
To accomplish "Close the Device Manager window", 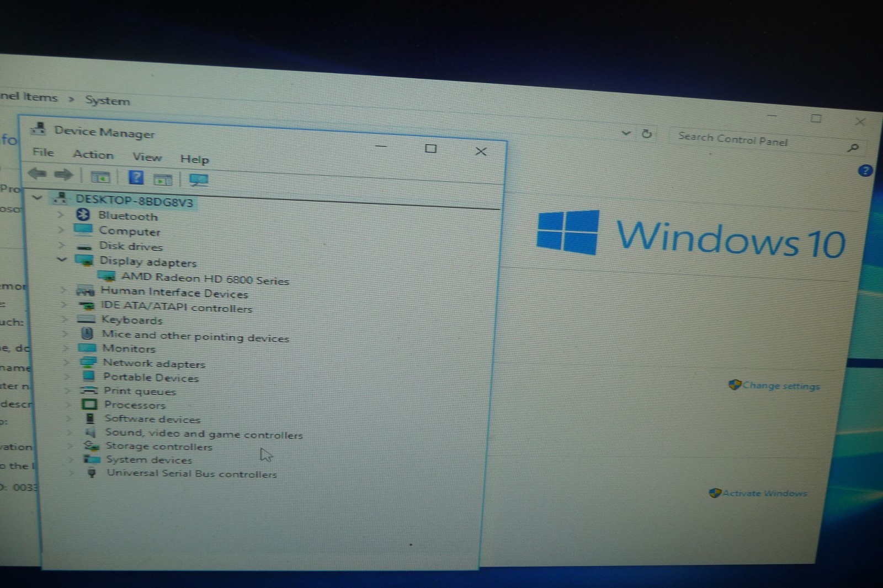I will (481, 151).
